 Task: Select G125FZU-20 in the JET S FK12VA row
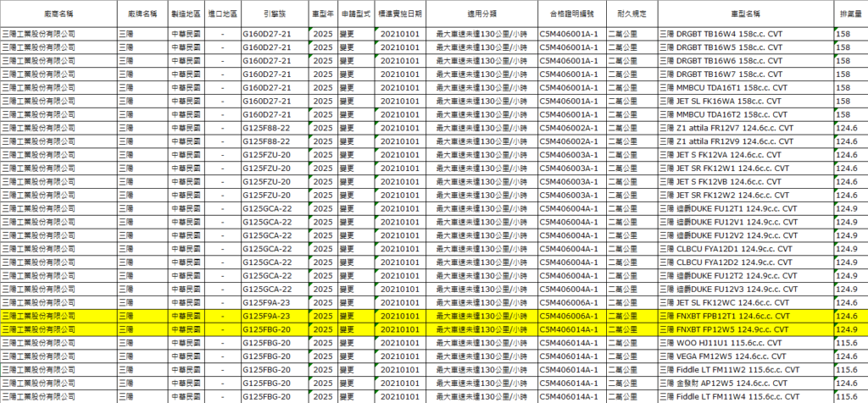274,155
